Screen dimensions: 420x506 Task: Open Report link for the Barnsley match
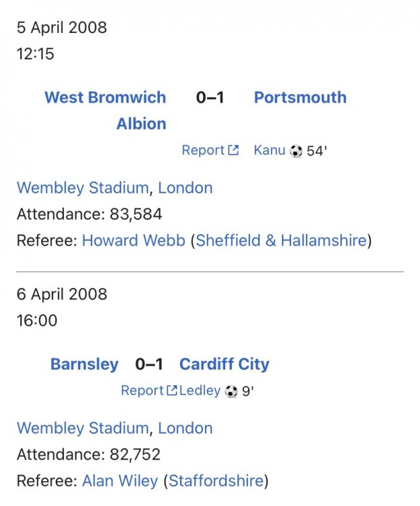[142, 391]
